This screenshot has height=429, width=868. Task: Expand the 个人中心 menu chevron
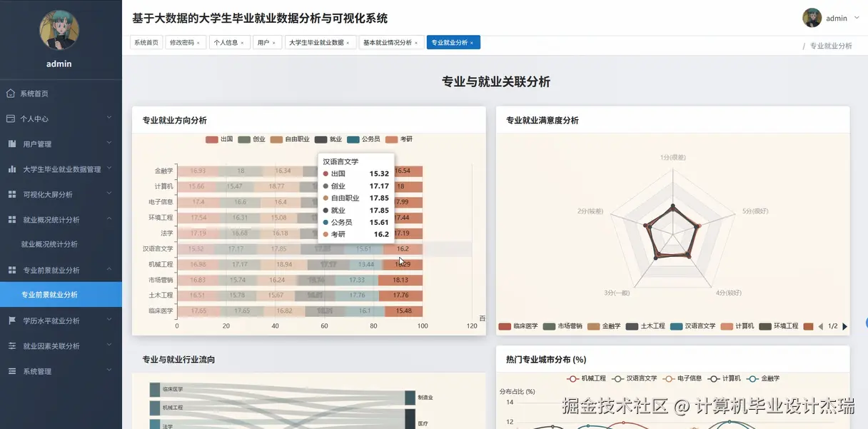(x=109, y=118)
